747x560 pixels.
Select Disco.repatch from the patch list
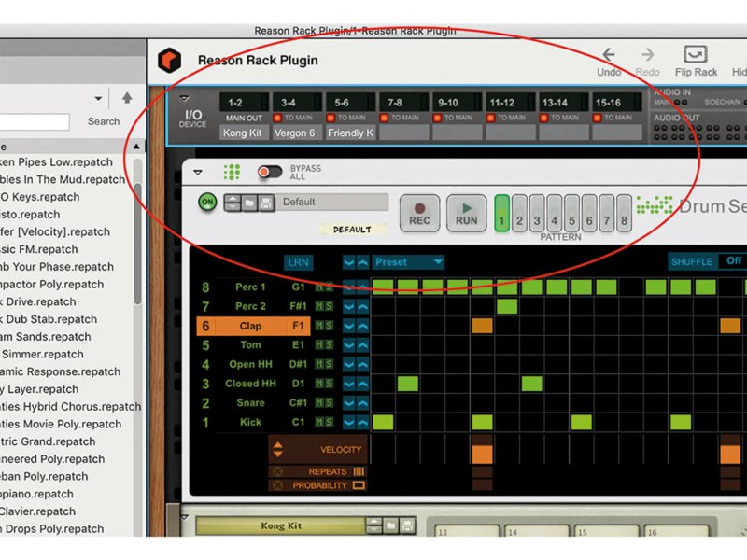(x=37, y=214)
